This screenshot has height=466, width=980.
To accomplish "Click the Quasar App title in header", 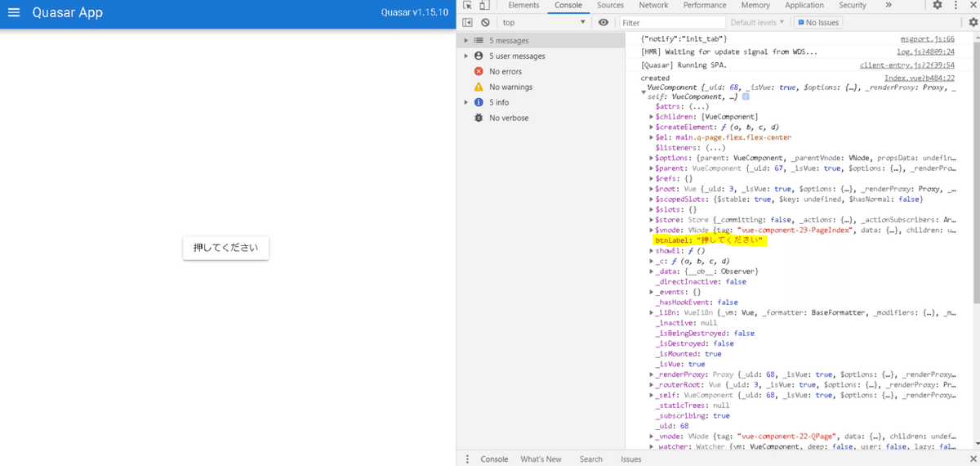I will click(68, 13).
